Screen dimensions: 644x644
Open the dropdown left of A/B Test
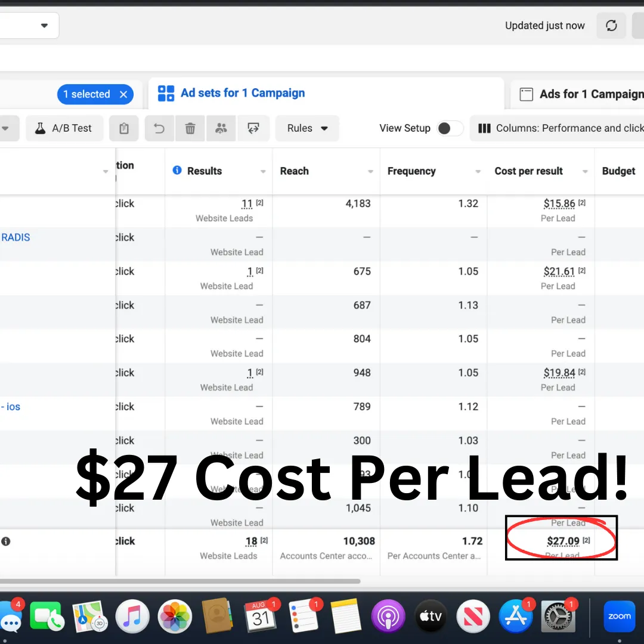click(6, 129)
